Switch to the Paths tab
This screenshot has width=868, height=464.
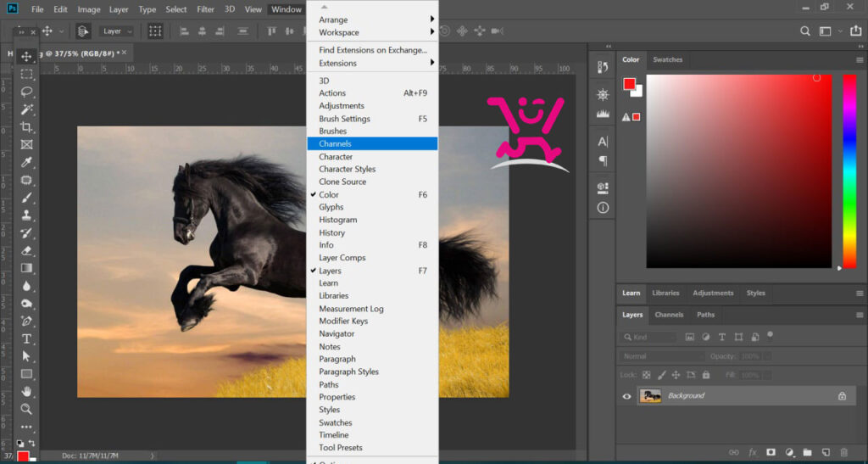click(x=705, y=315)
